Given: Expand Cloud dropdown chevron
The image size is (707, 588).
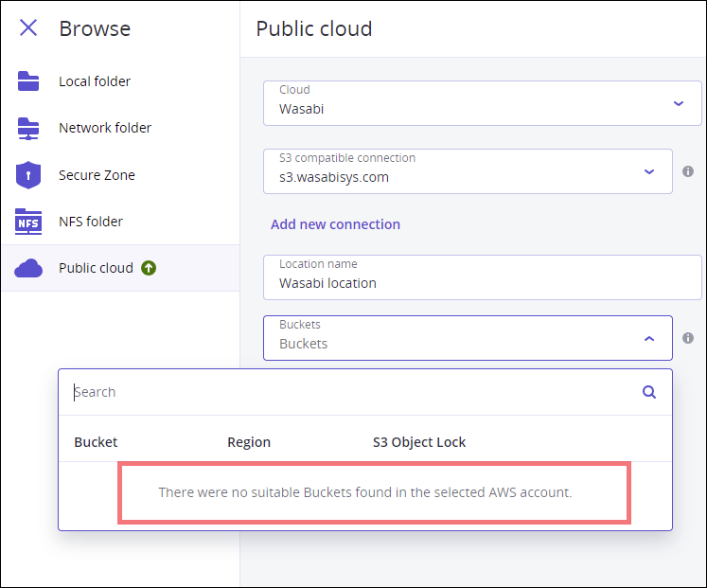Looking at the screenshot, I should 679,104.
